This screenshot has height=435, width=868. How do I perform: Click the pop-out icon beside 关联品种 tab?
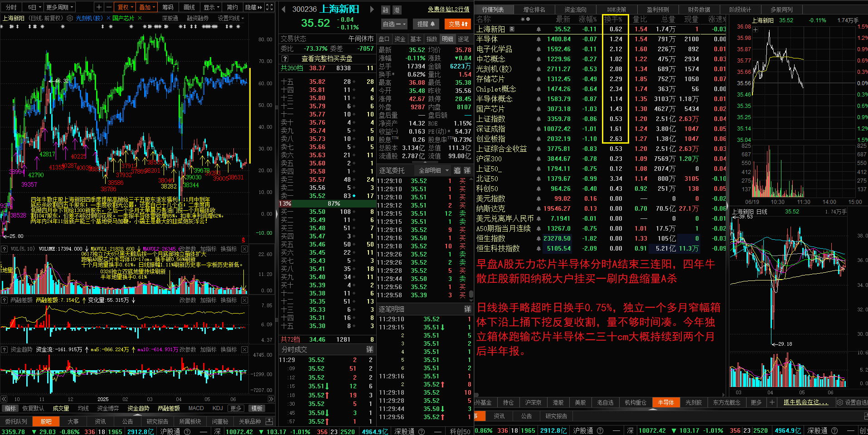[269, 421]
